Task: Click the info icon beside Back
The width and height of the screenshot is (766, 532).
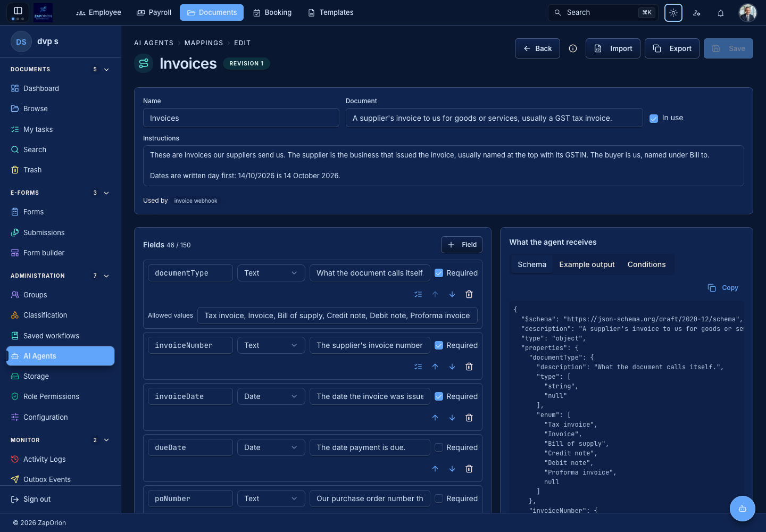Action: [573, 48]
